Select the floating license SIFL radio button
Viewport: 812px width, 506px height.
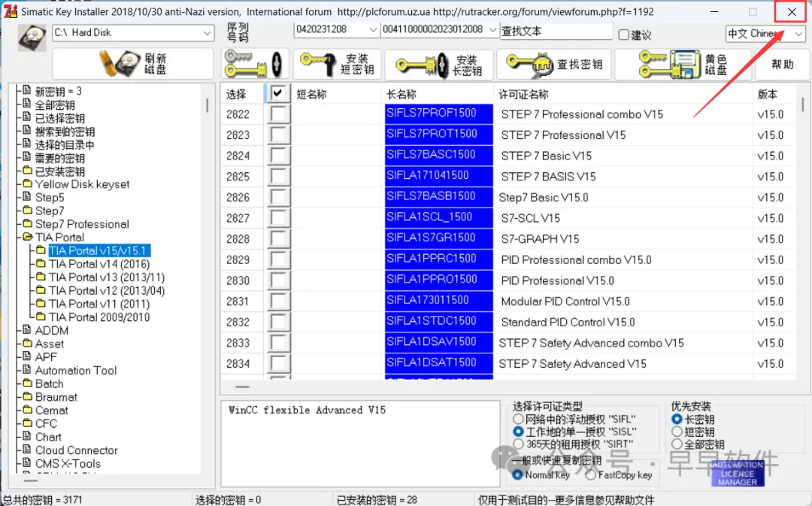(x=518, y=419)
